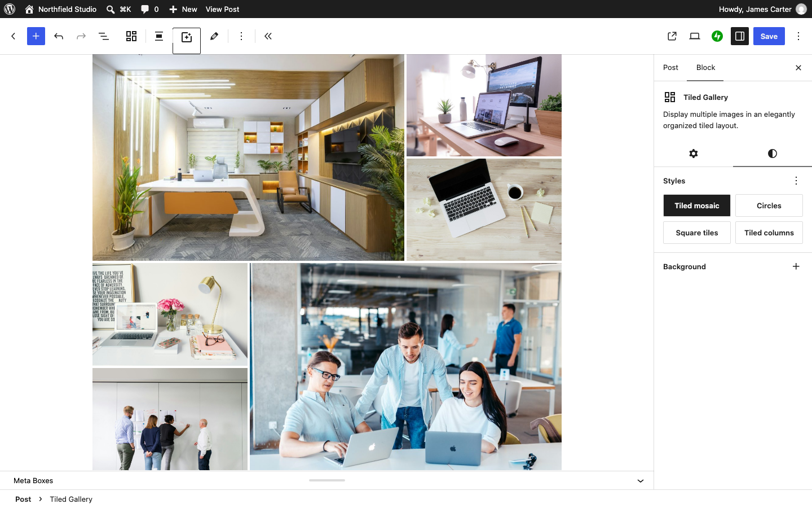The height and width of the screenshot is (508, 812).
Task: Undo the last change
Action: tap(59, 36)
